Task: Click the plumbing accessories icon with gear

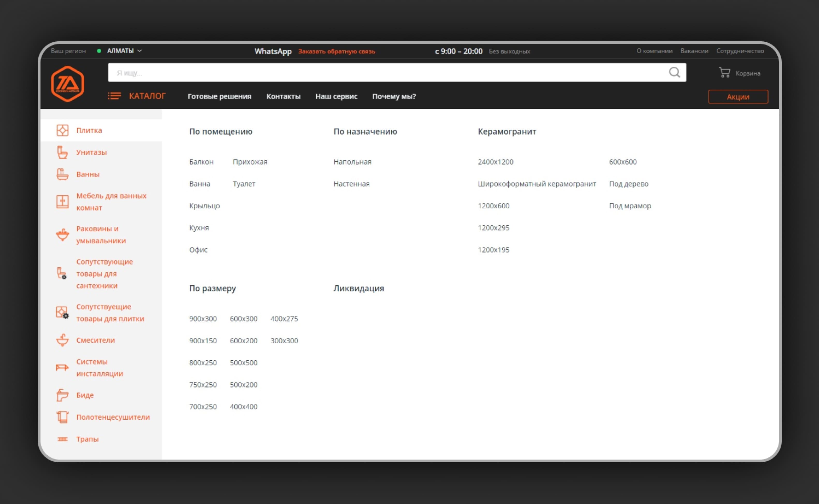Action: tap(62, 273)
